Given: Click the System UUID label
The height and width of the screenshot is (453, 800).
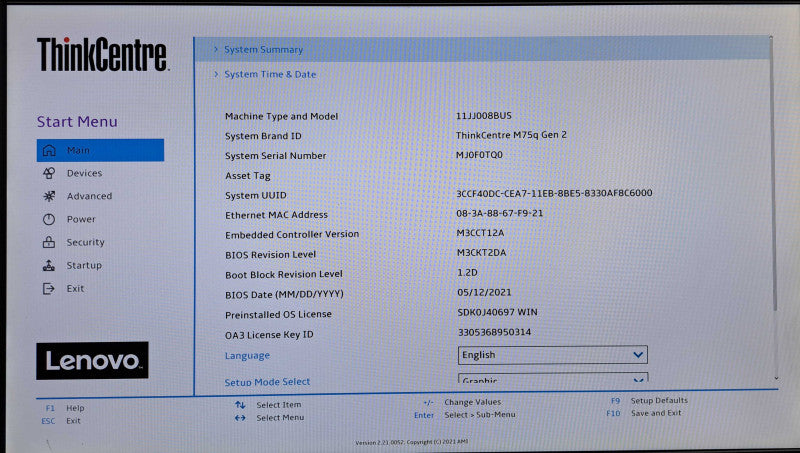Looking at the screenshot, I should coord(256,195).
